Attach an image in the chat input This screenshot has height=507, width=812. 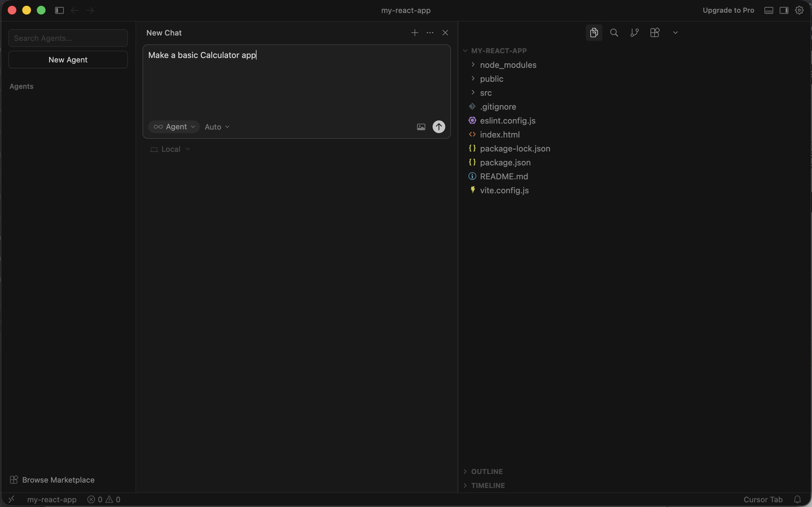[421, 127]
